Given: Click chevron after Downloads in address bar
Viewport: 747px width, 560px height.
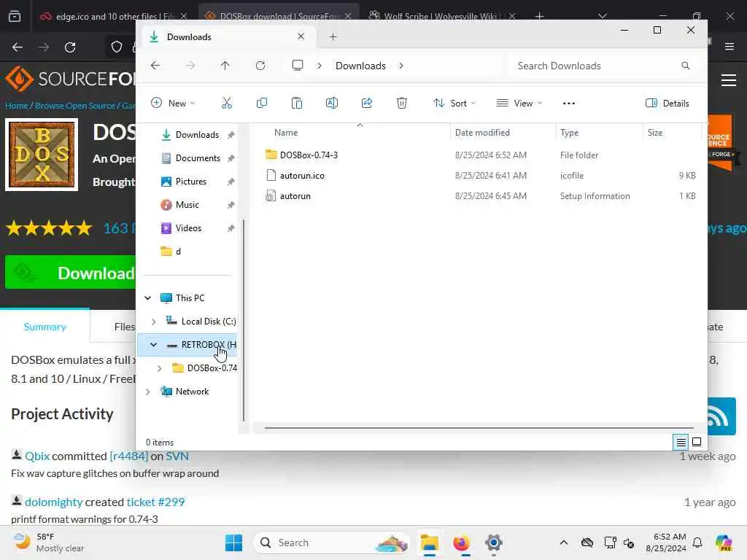Looking at the screenshot, I should click(401, 66).
